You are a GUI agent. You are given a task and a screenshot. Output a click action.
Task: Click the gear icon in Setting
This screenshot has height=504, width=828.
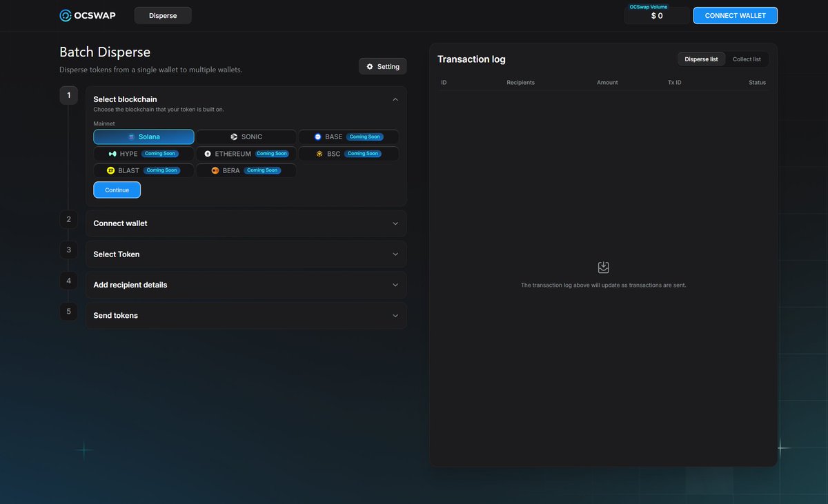click(370, 66)
